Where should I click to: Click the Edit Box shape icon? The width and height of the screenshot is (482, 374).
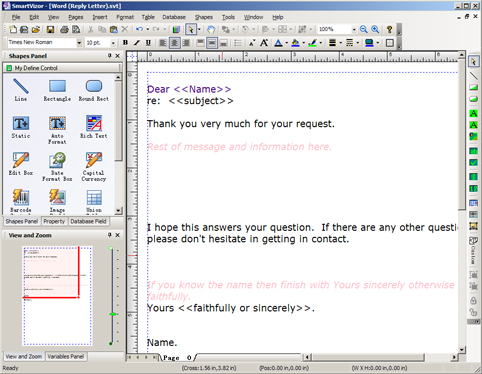[21, 160]
